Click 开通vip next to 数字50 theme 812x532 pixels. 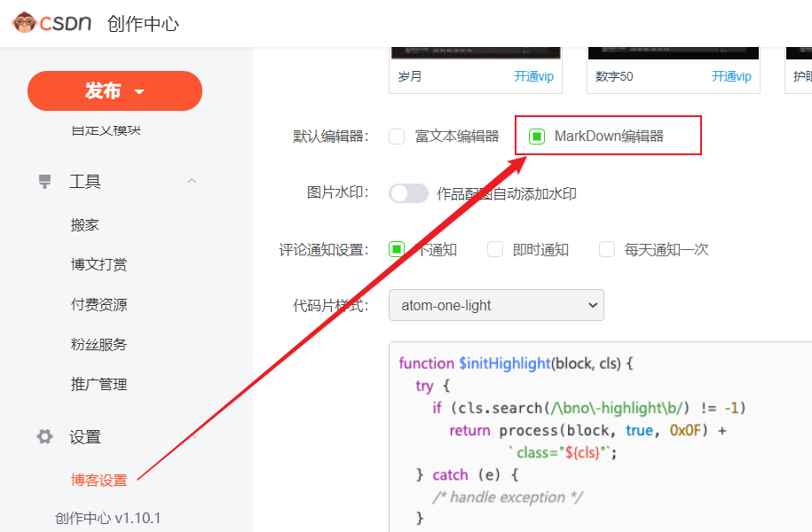pos(731,76)
